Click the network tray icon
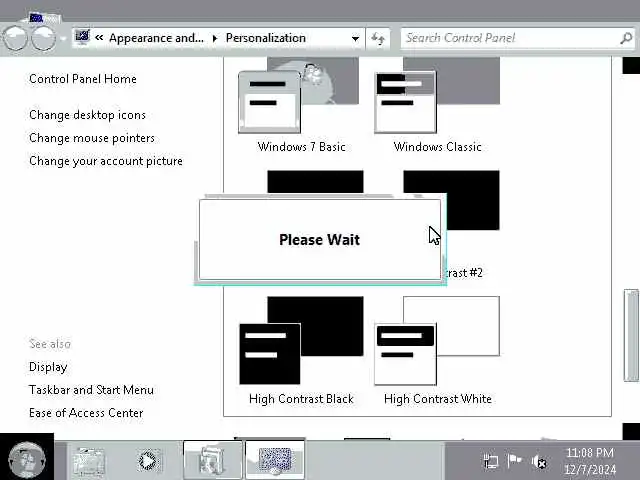Image resolution: width=640 pixels, height=480 pixels. pyautogui.click(x=490, y=462)
